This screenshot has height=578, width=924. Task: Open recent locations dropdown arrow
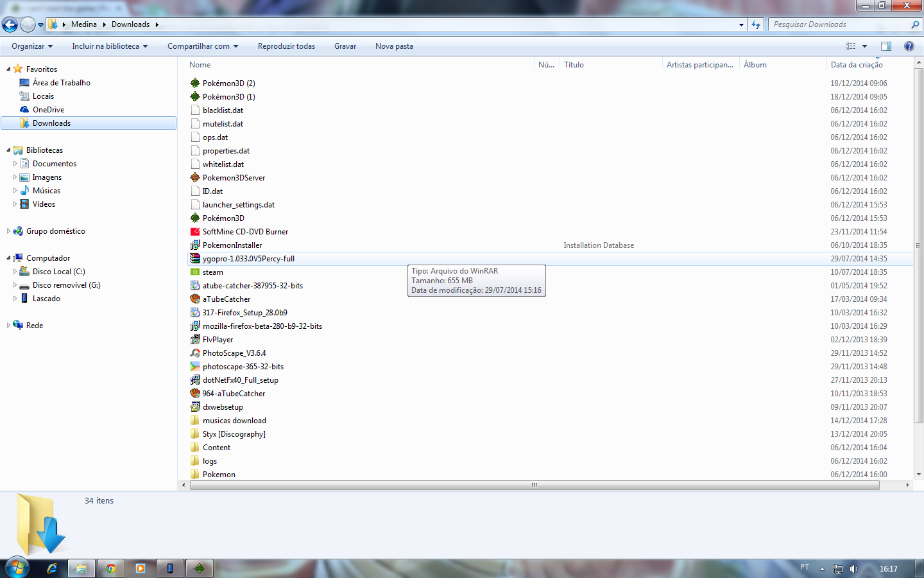[x=41, y=25]
